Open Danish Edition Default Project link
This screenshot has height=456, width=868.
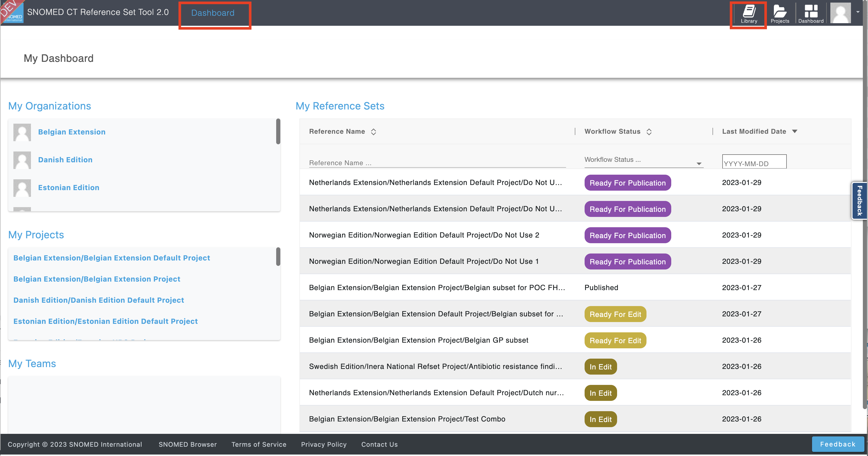point(99,300)
